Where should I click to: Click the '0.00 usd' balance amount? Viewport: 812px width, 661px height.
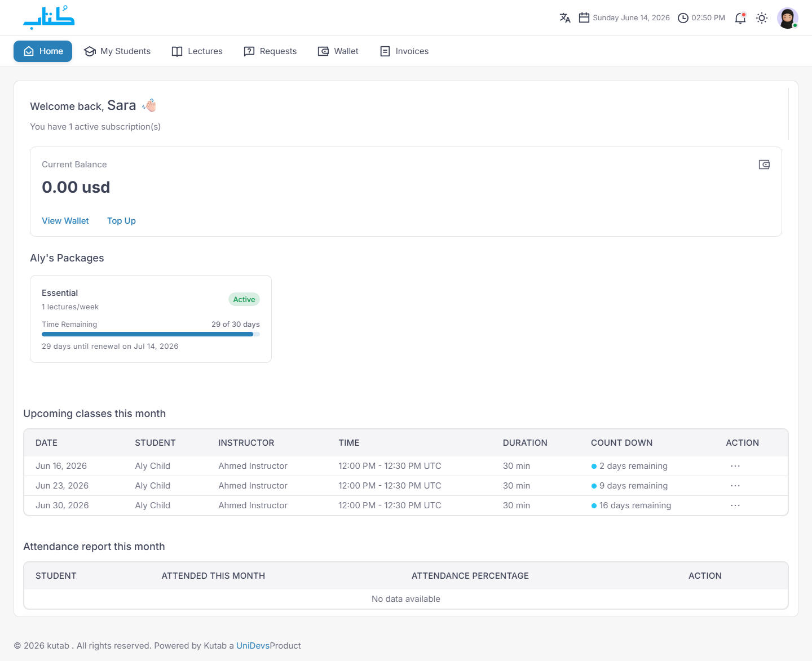[76, 187]
